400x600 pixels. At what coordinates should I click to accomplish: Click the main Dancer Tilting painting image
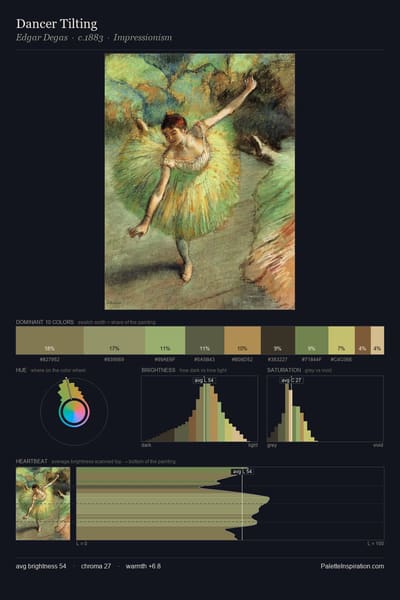(x=200, y=181)
